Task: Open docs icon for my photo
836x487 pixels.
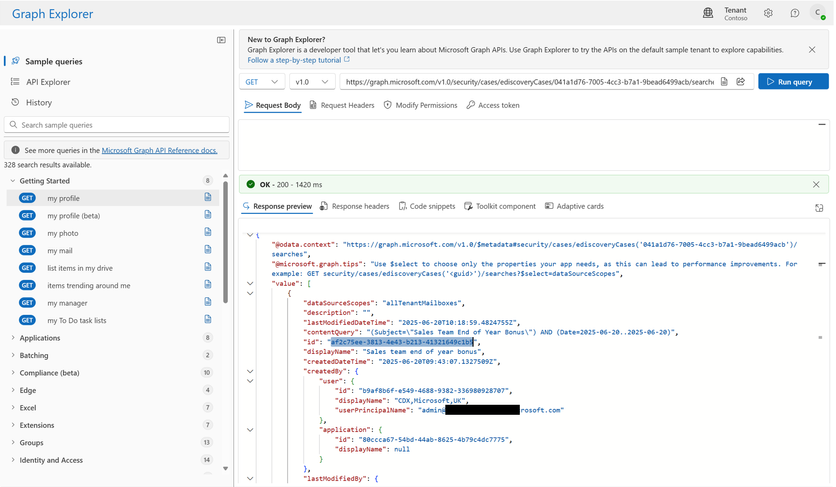Action: tap(208, 232)
